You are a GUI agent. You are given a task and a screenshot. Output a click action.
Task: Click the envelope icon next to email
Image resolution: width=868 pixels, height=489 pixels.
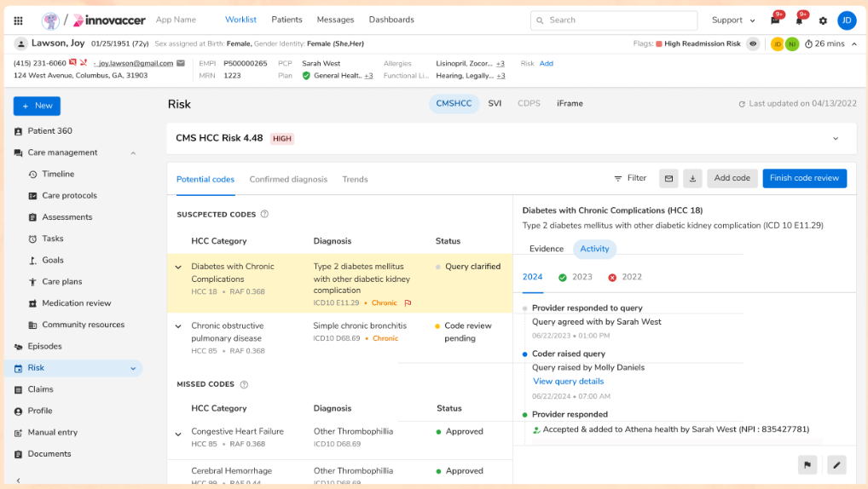click(181, 63)
